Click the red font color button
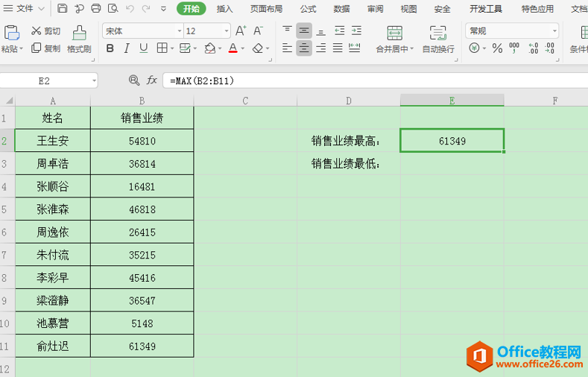The image size is (588, 377). coord(233,48)
